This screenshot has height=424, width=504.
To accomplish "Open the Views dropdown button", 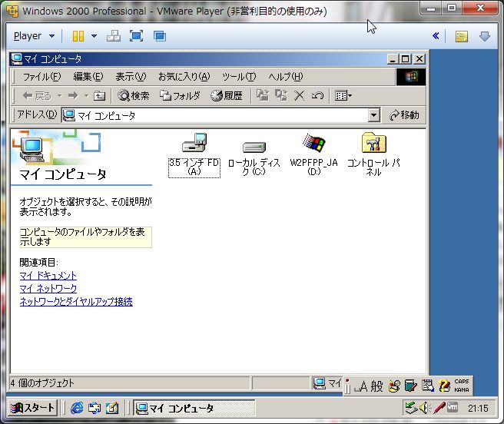I will point(343,95).
